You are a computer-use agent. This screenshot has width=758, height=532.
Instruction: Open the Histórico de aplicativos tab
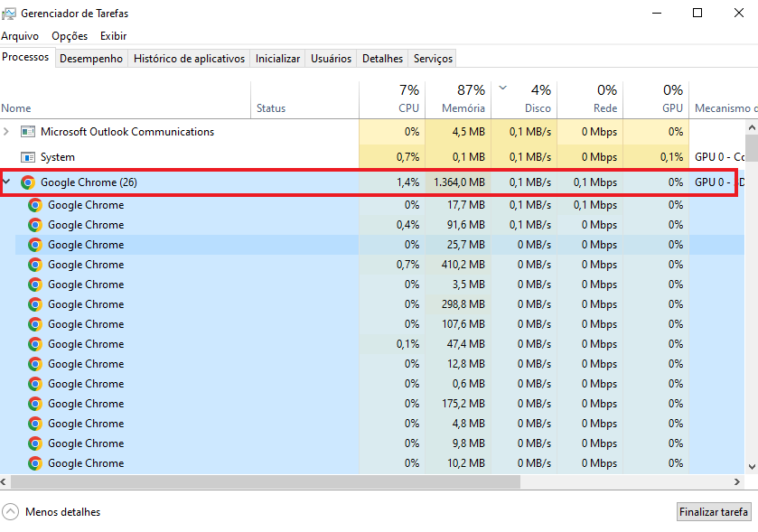(189, 59)
